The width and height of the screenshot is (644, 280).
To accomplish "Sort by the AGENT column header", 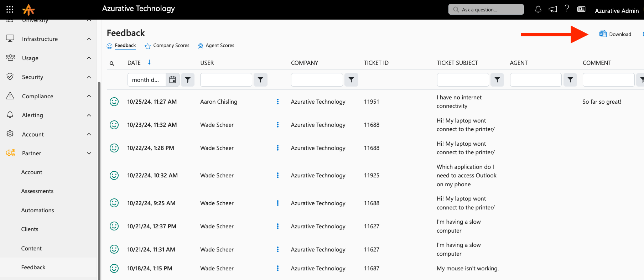I will pos(519,63).
